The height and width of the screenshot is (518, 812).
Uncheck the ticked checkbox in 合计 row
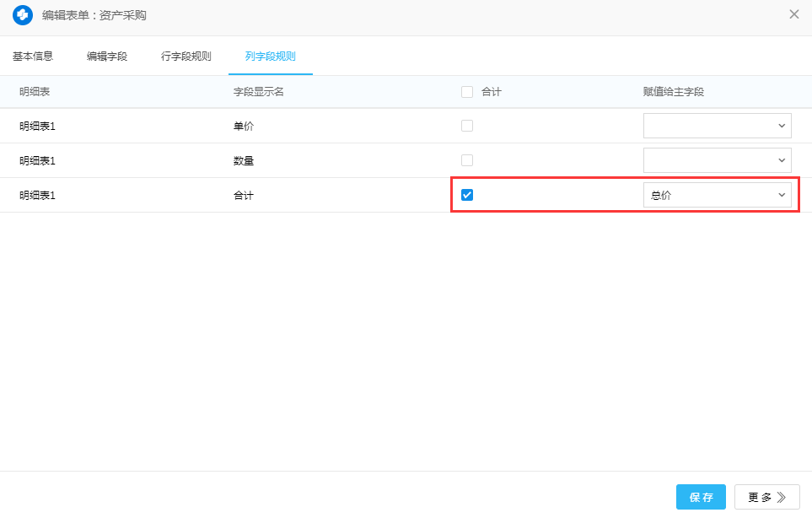(x=467, y=195)
